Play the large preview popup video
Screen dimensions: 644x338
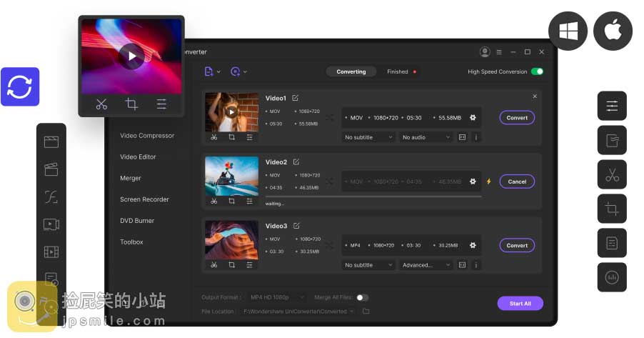(x=131, y=56)
